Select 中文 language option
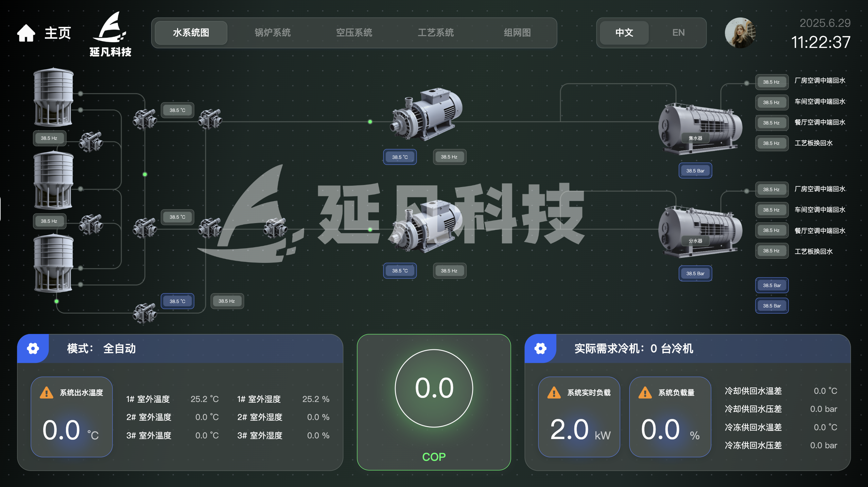Screen dimensions: 868x487 [624, 33]
